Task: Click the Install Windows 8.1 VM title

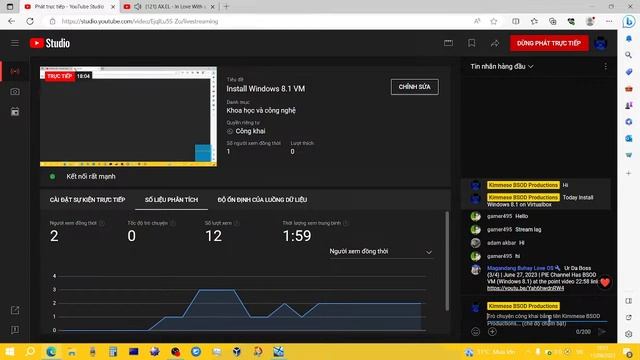Action: tap(266, 89)
